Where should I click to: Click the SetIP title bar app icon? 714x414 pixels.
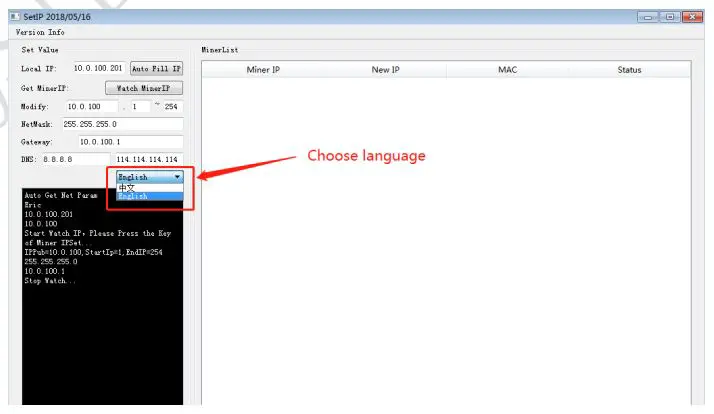(x=15, y=16)
